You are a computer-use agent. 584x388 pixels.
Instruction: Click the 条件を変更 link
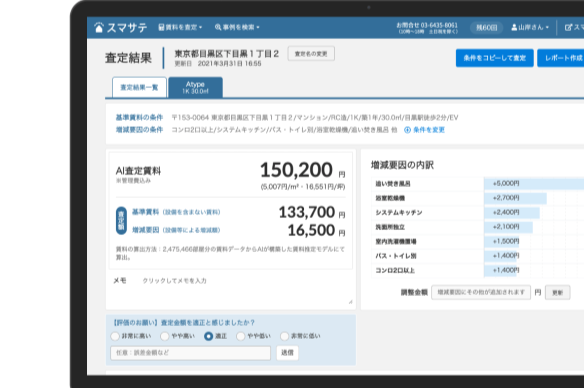click(x=429, y=130)
